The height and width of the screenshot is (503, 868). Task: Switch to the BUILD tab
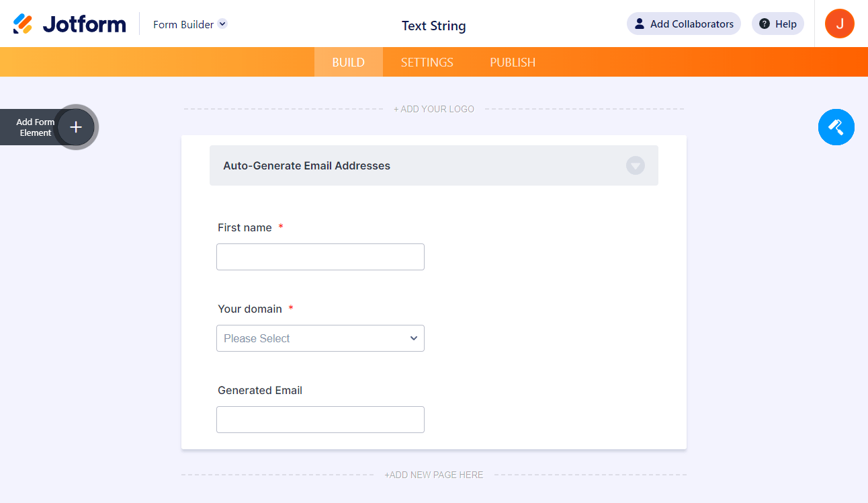tap(348, 63)
